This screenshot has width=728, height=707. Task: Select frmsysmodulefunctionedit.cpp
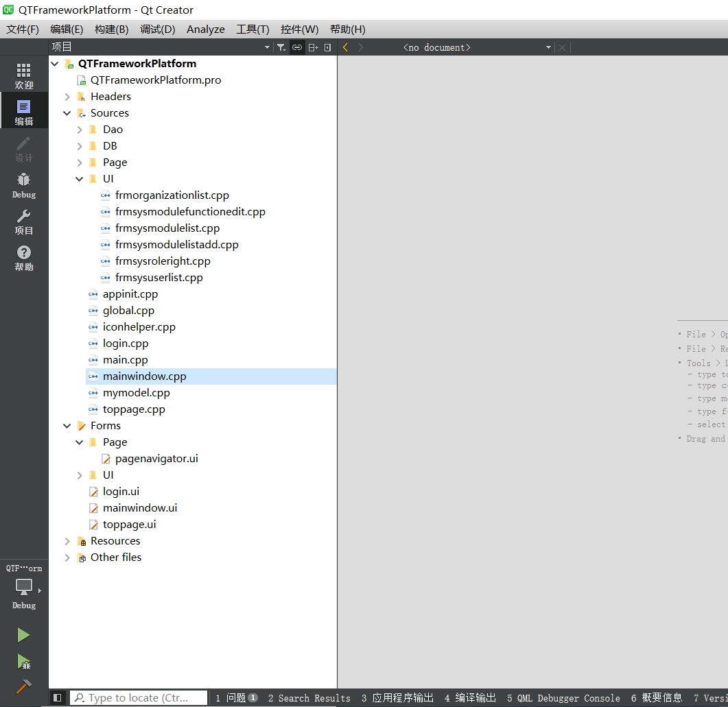click(190, 212)
